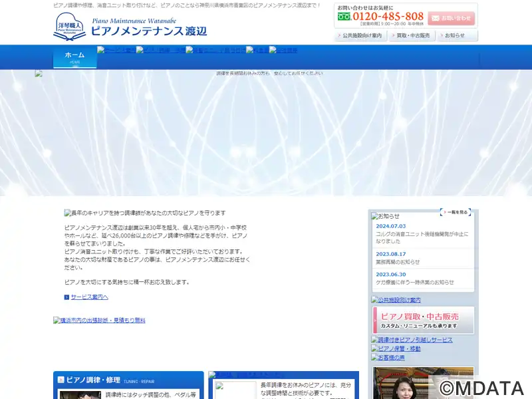Click the 長年のキャリアを持つ調律師 heading image
The width and height of the screenshot is (532, 399).
145,213
